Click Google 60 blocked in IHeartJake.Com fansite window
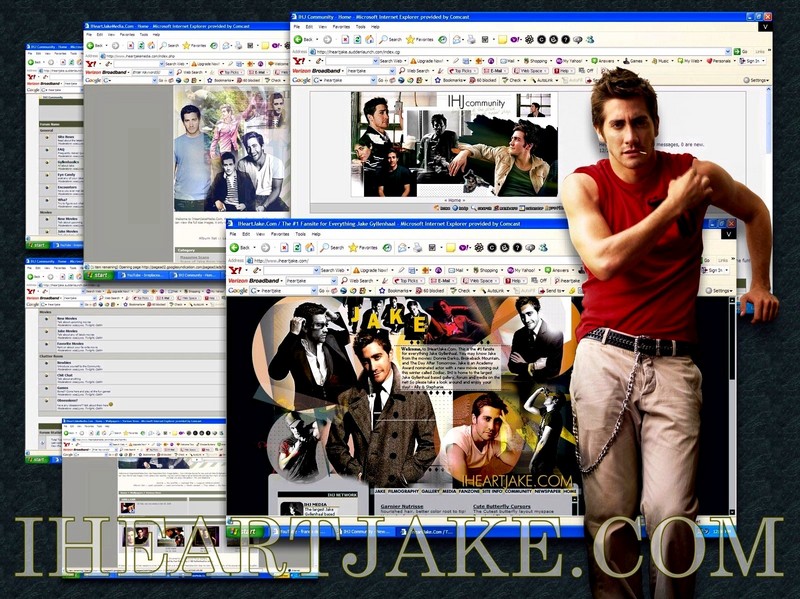Image resolution: width=800 pixels, height=599 pixels. pos(430,290)
